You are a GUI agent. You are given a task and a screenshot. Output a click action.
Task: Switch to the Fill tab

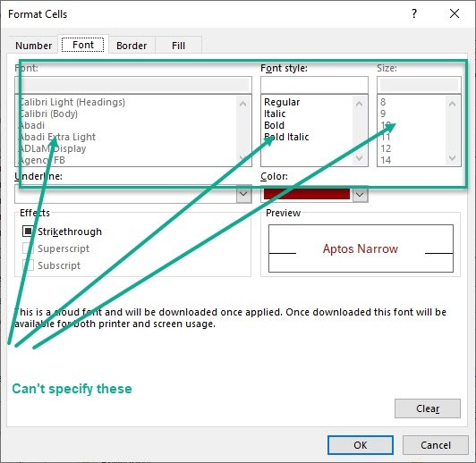[x=178, y=46]
